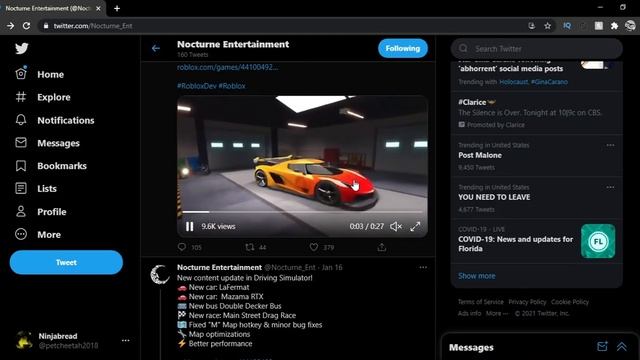
Task: Open options for YOU NEED TO LEAVE trend
Action: (x=610, y=187)
